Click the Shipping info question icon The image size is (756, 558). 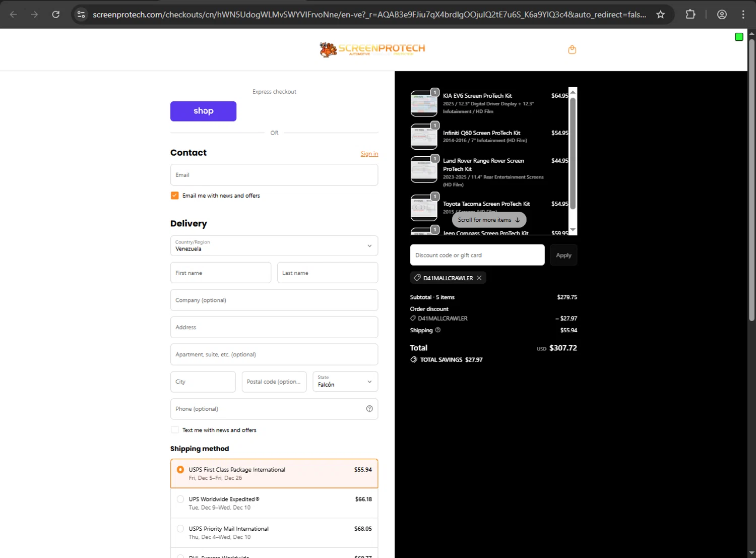(x=437, y=330)
